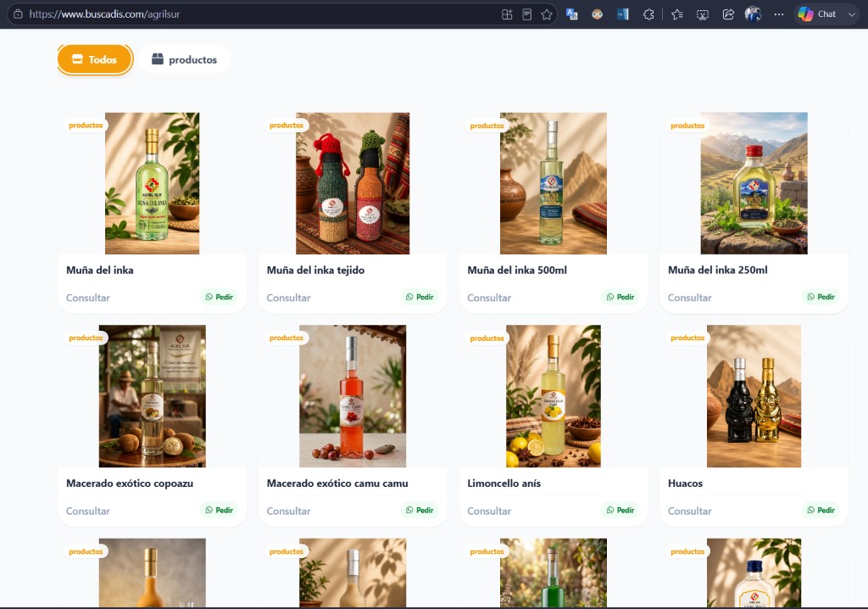
Task: Open the screenshot tool icon
Action: click(703, 14)
